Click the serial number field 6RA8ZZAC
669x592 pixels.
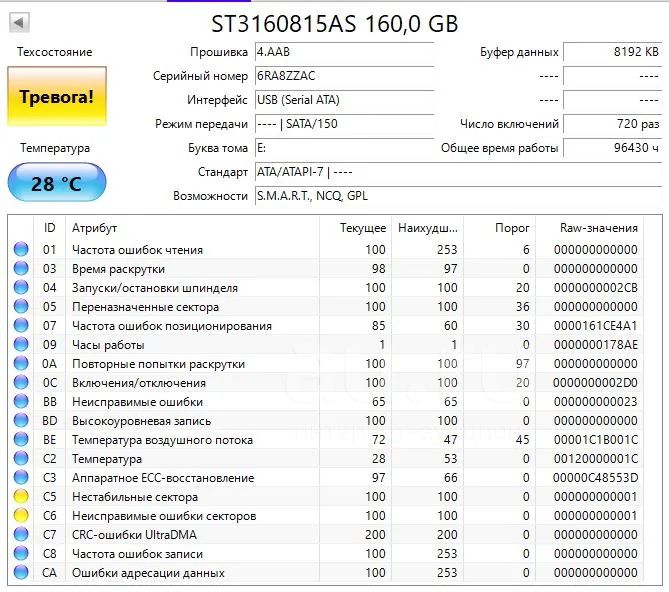(344, 76)
